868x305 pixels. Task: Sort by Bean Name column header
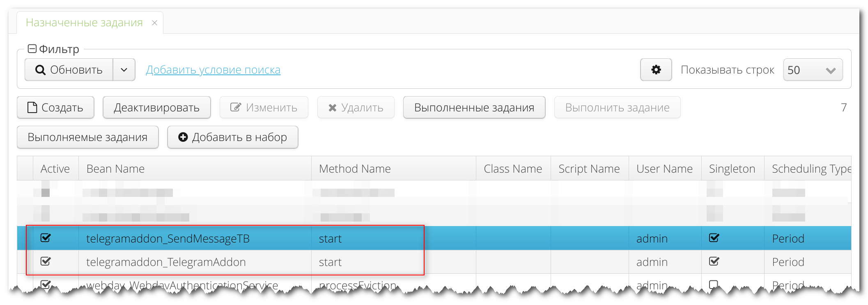pos(115,169)
